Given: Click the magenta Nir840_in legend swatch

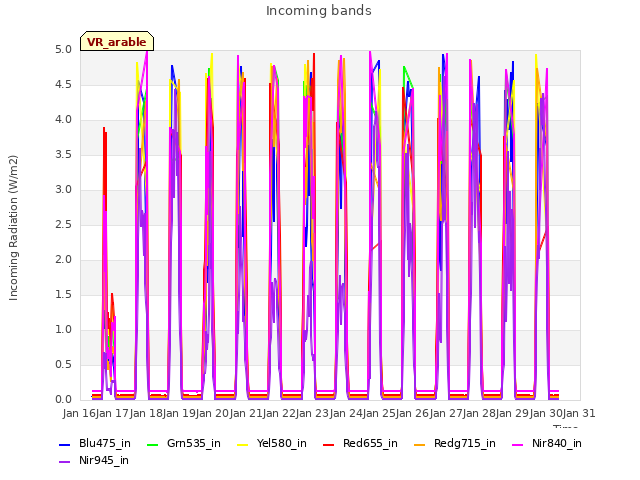Looking at the screenshot, I should coord(518,445).
